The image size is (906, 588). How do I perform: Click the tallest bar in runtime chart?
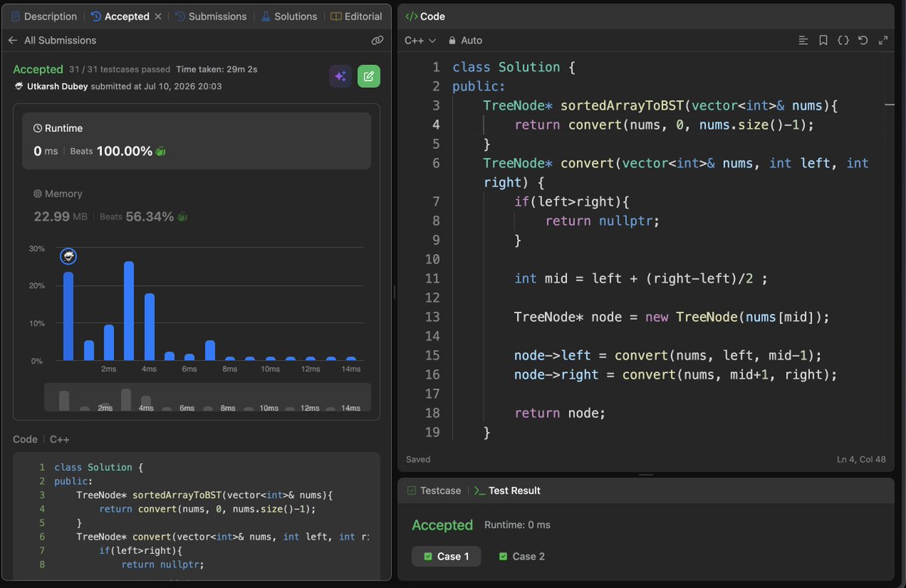point(129,311)
